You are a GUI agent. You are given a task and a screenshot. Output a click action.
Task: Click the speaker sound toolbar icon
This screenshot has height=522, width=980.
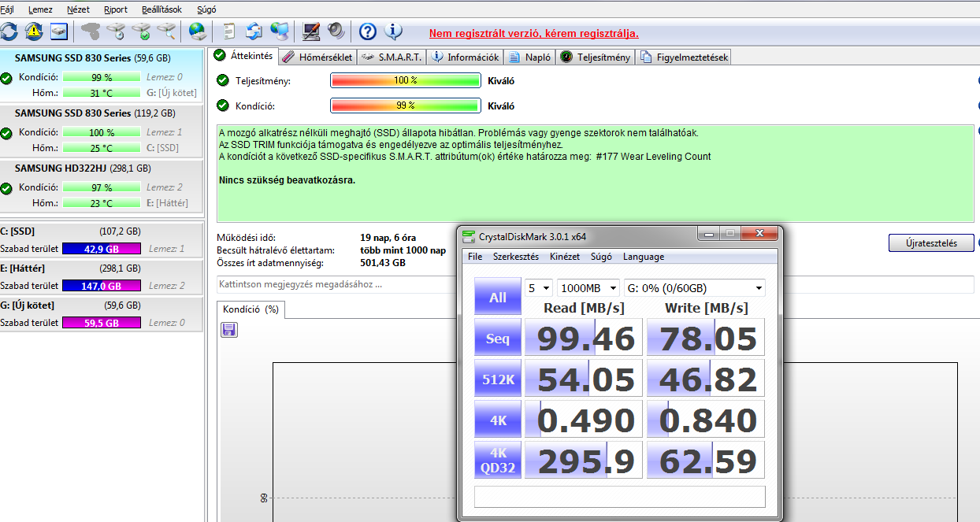click(x=336, y=31)
